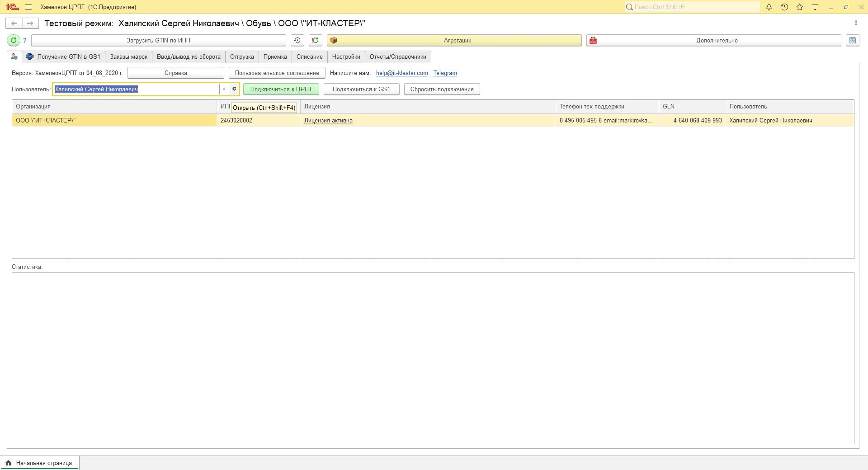Open the user field's open-form icon
This screenshot has width=868, height=470.
234,89
